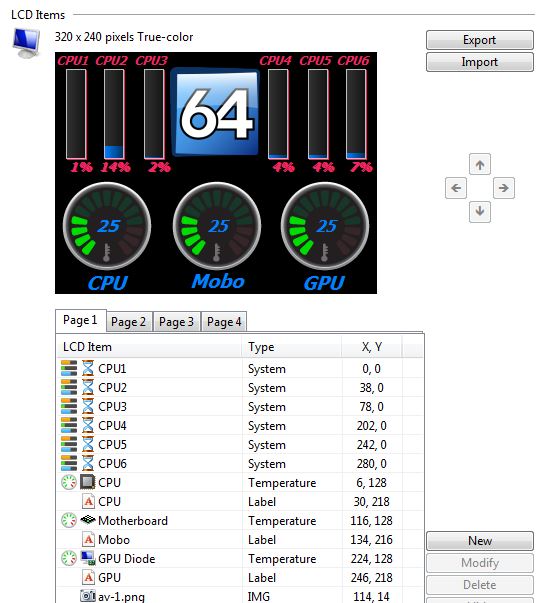This screenshot has width=548, height=603.
Task: Click the '116, 128' coordinate cell
Action: pos(371,521)
